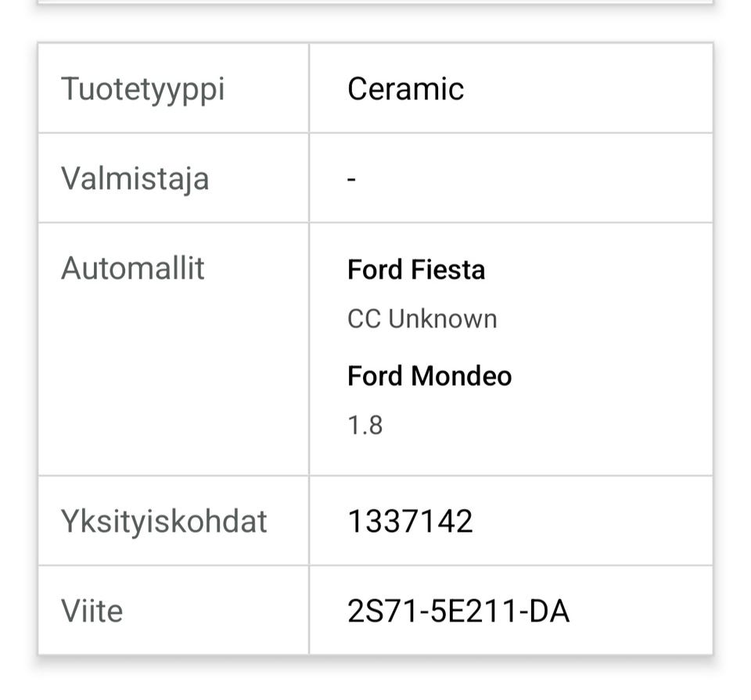Image resolution: width=751 pixels, height=700 pixels.
Task: Click empty space beneath the Automallit label
Action: (172, 383)
